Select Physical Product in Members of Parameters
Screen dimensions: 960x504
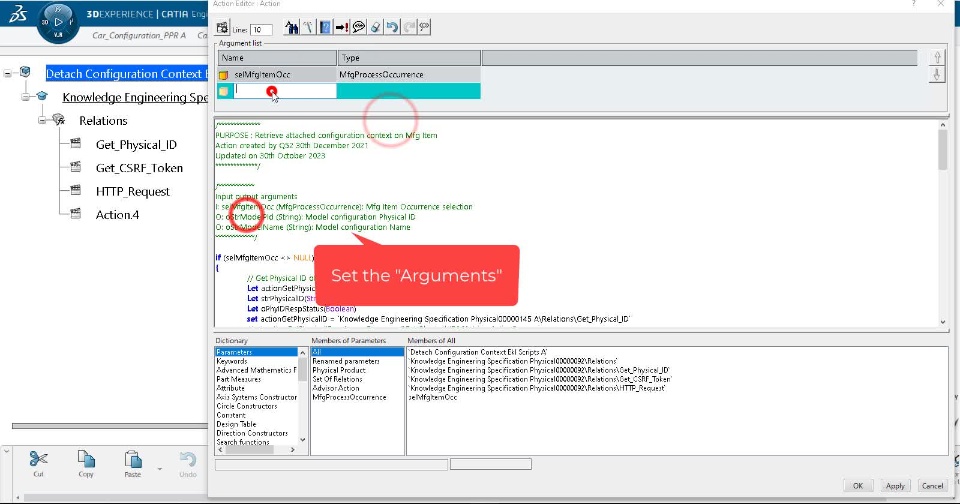tap(339, 370)
